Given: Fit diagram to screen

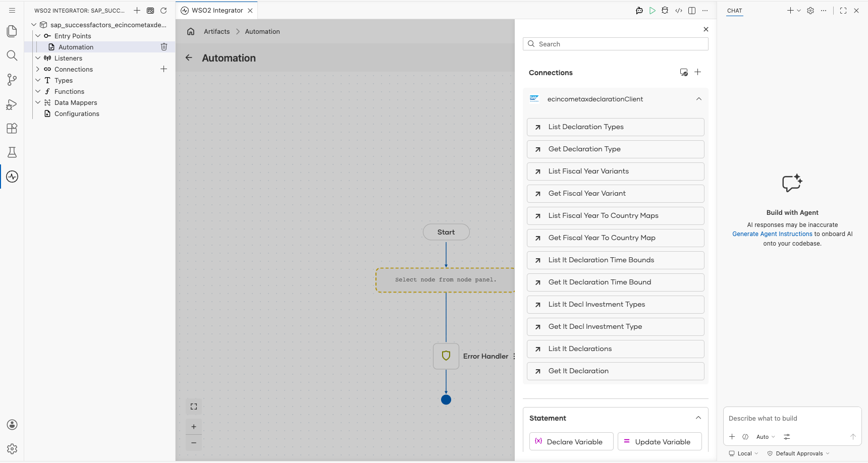Looking at the screenshot, I should pos(194,407).
